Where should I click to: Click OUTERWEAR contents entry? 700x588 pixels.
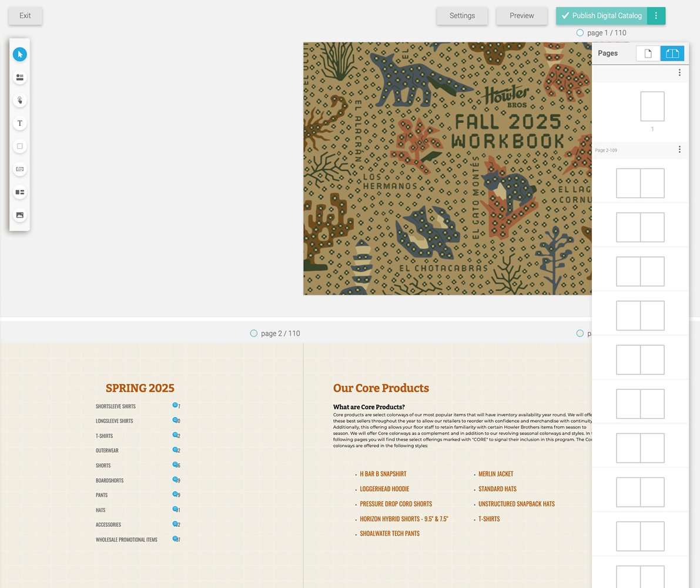pyautogui.click(x=107, y=450)
